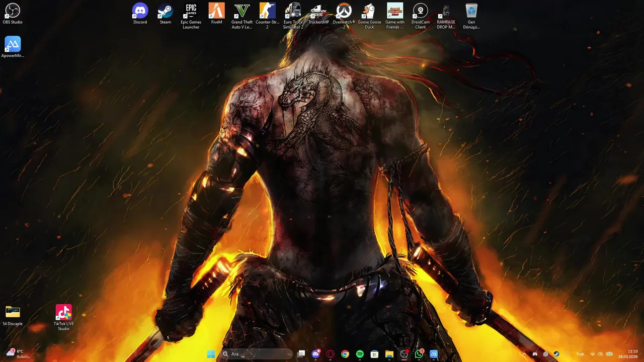The width and height of the screenshot is (644, 362).
Task: Select the Recycle Bin (Geri Dönüşüm) icon
Action: pos(471,16)
